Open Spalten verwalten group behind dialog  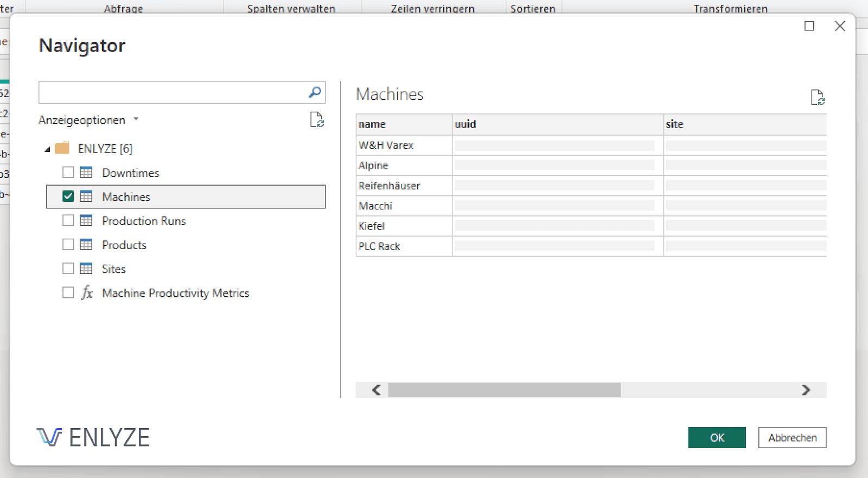(291, 8)
